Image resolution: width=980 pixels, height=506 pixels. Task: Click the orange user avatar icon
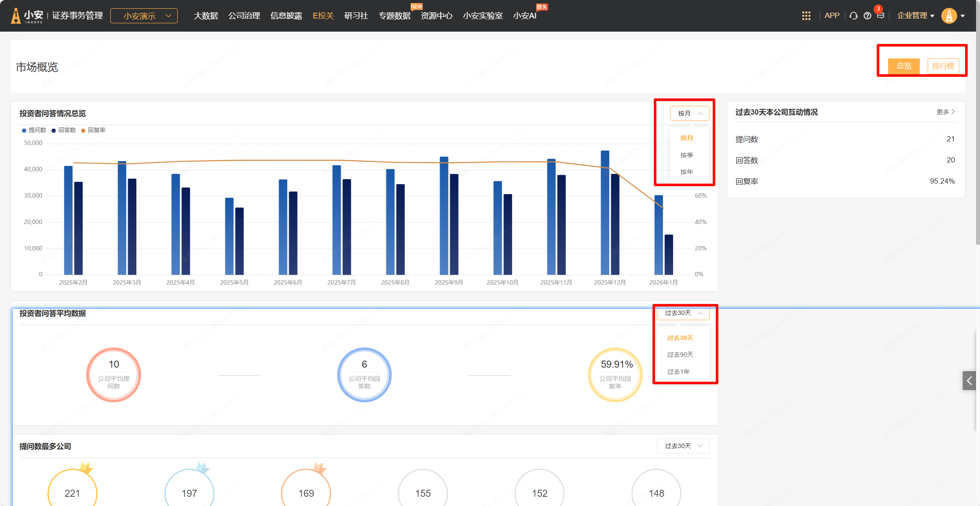949,16
